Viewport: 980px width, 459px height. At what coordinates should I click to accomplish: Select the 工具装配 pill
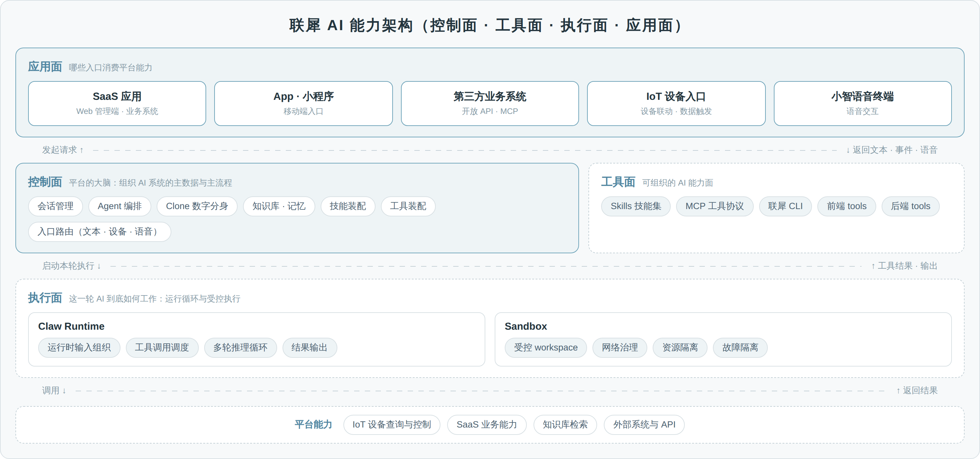coord(408,206)
